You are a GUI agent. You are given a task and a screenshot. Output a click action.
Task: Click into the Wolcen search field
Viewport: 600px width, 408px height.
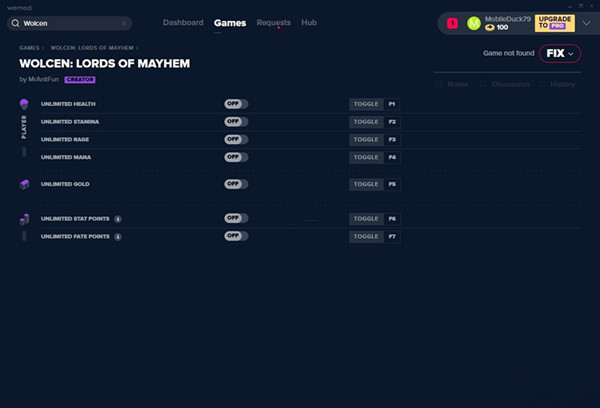point(70,23)
